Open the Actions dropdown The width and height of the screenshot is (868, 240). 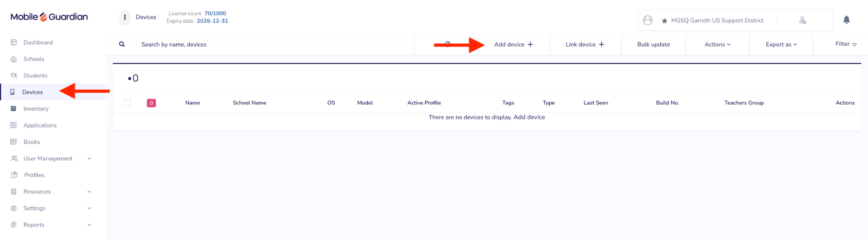718,44
